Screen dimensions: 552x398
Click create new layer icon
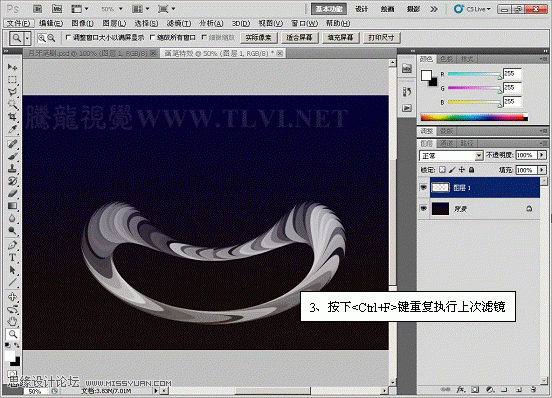pyautogui.click(x=519, y=390)
